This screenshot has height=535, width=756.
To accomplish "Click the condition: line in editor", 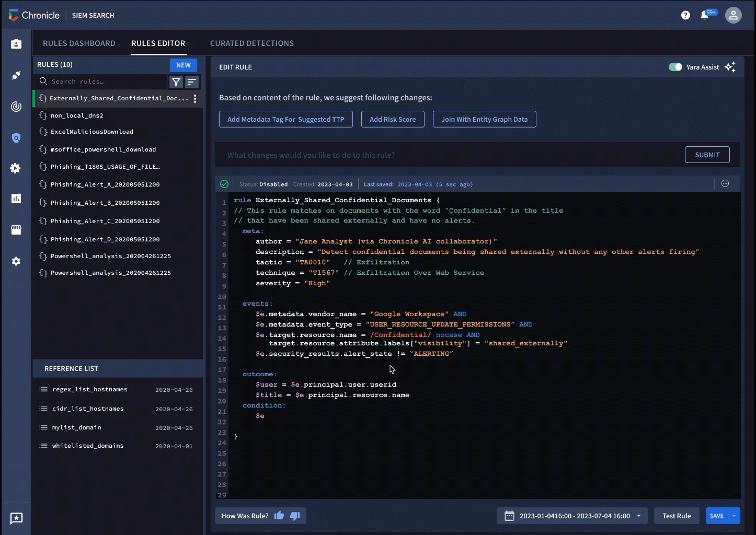I will pyautogui.click(x=264, y=405).
